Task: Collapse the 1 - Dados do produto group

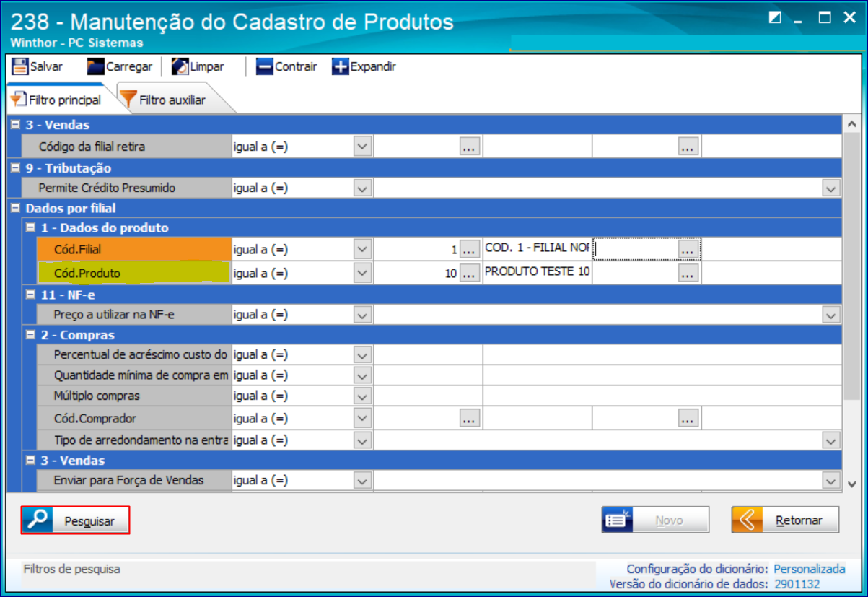Action: tap(30, 227)
